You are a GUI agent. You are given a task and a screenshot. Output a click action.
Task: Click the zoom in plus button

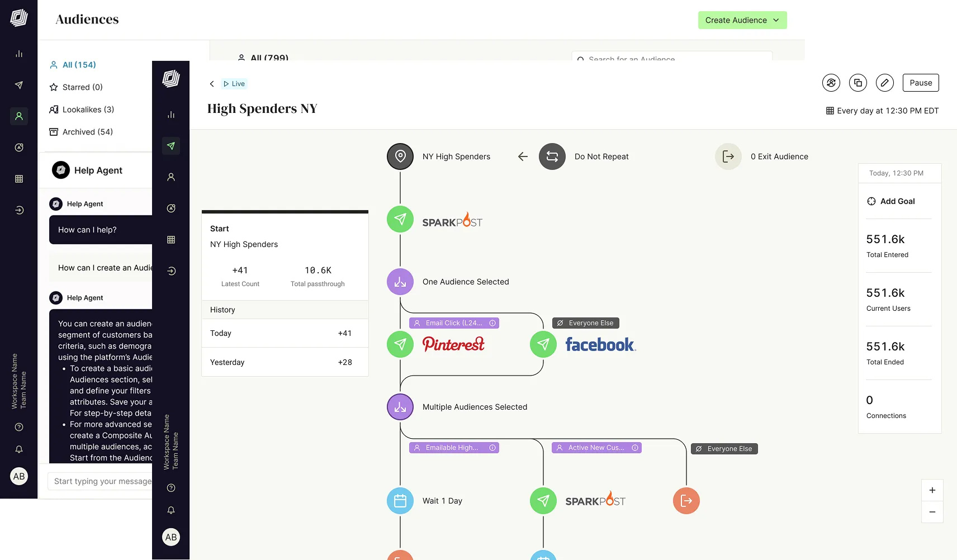[932, 490]
